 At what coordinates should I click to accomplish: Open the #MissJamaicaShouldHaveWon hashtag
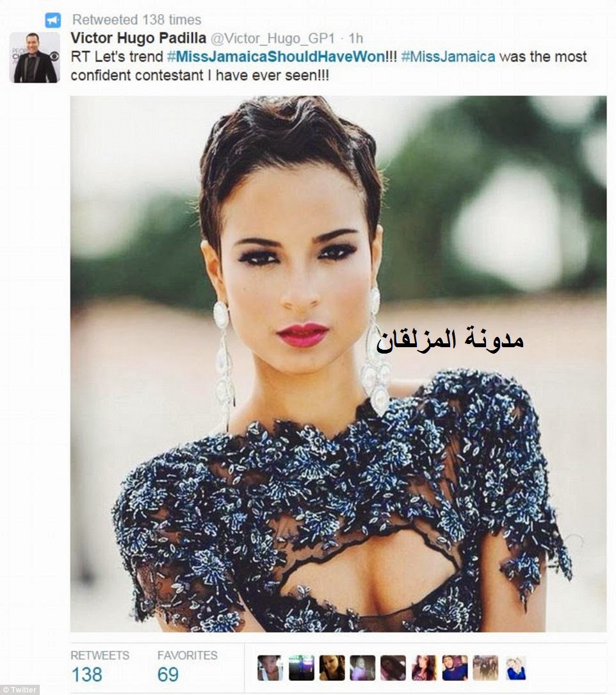275,57
